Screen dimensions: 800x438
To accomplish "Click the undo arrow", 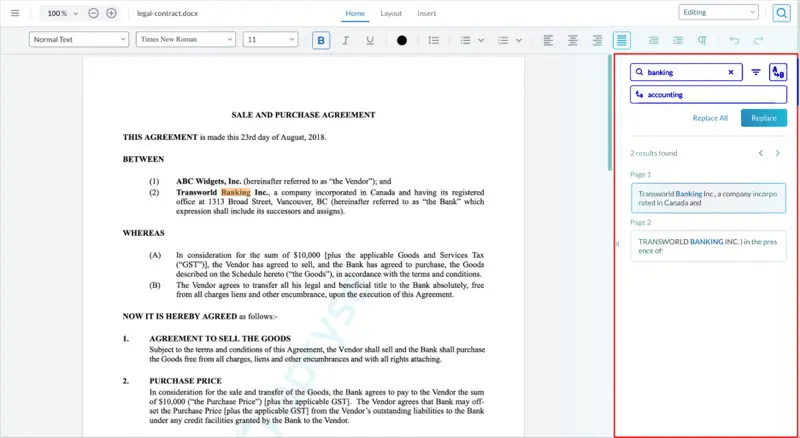I will tap(734, 40).
